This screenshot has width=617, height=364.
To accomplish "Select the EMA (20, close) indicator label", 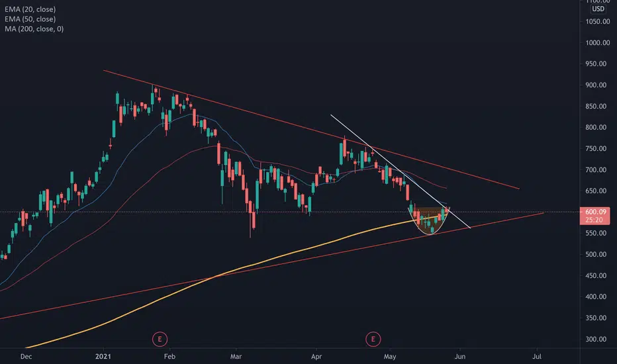I will coord(30,9).
